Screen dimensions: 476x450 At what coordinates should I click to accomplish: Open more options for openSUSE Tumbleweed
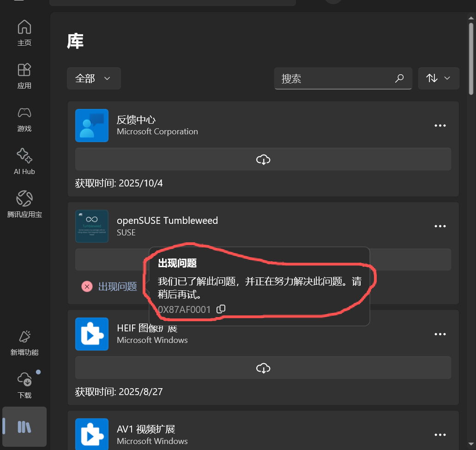(440, 226)
